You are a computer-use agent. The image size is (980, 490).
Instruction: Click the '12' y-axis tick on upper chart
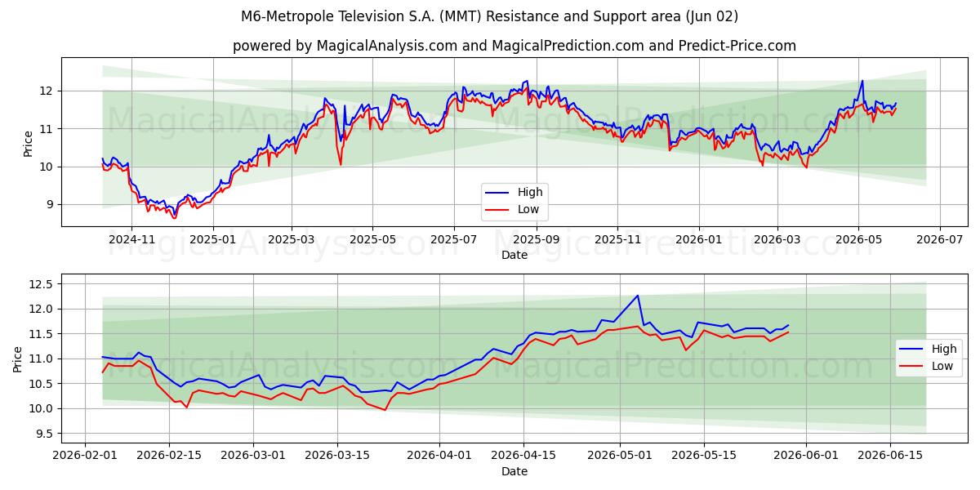[48, 91]
